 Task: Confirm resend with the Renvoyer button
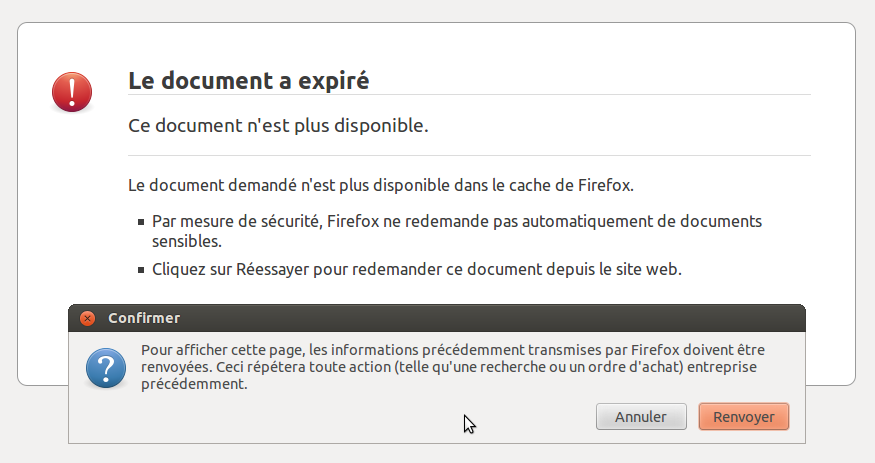point(744,417)
